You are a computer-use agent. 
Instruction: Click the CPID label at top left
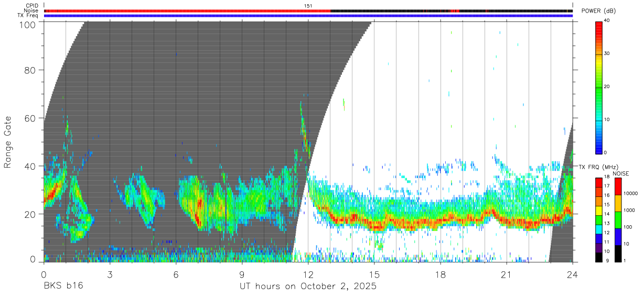(31, 6)
